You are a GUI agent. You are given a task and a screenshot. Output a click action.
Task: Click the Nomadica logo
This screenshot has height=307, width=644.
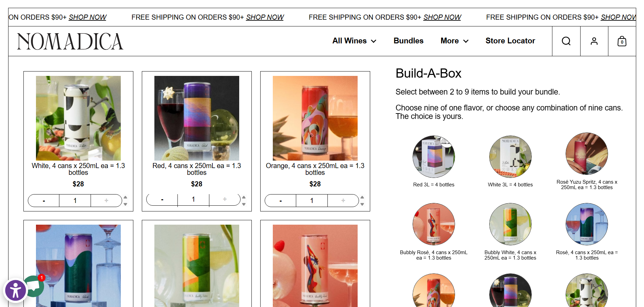(x=70, y=41)
